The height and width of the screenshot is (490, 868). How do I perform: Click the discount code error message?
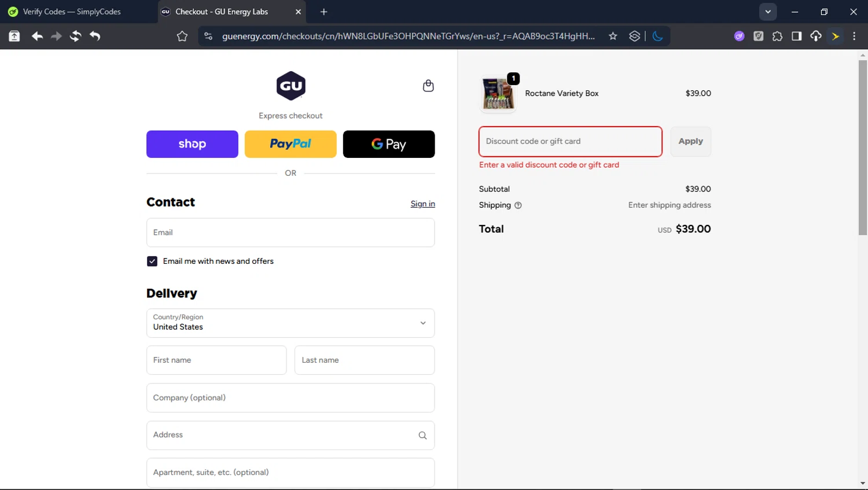click(549, 165)
